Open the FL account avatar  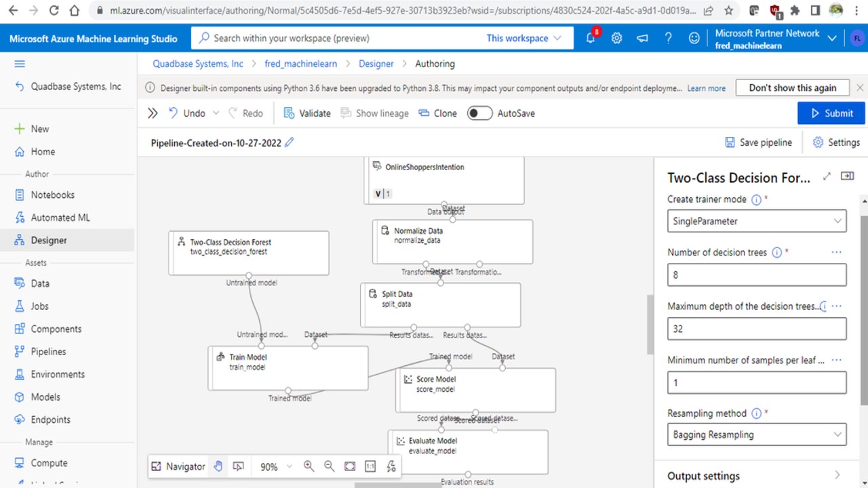click(x=856, y=39)
